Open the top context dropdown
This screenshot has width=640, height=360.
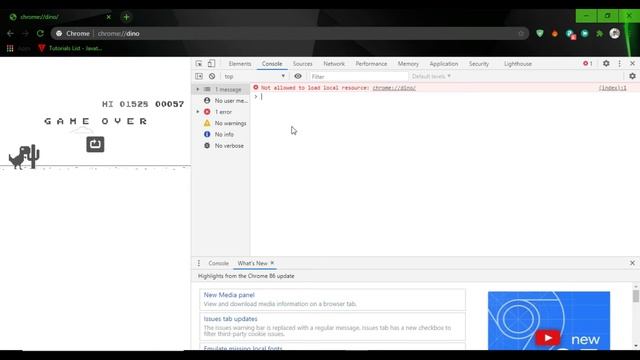pos(254,76)
